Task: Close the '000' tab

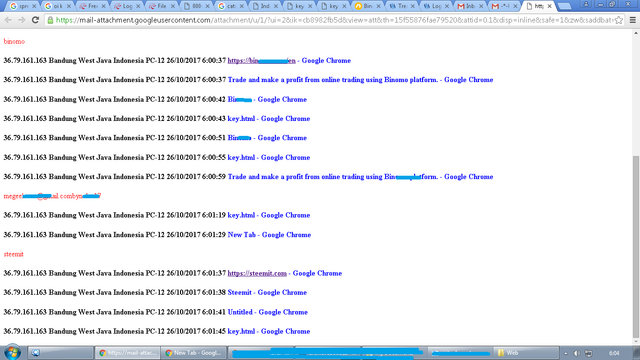Action: [207, 6]
